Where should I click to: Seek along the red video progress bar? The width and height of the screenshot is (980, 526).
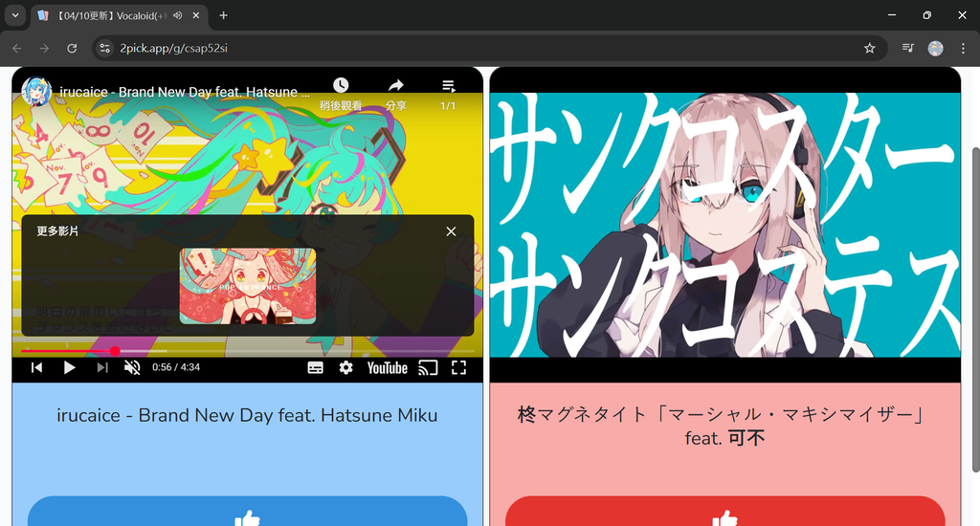(x=248, y=351)
